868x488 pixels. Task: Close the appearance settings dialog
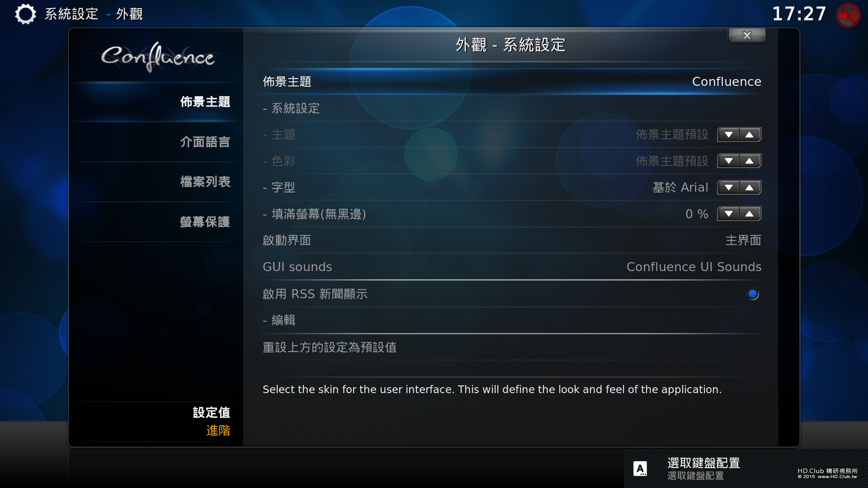747,35
